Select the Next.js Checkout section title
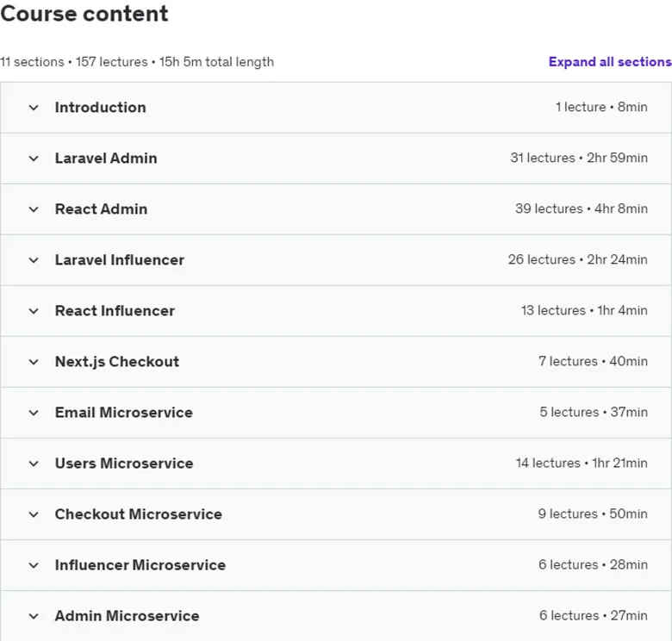 point(117,362)
